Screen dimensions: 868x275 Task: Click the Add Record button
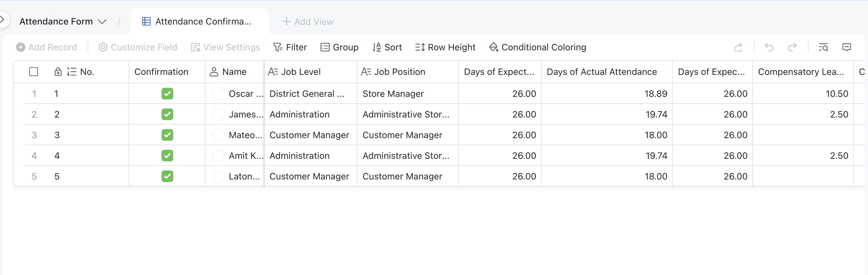coord(47,47)
